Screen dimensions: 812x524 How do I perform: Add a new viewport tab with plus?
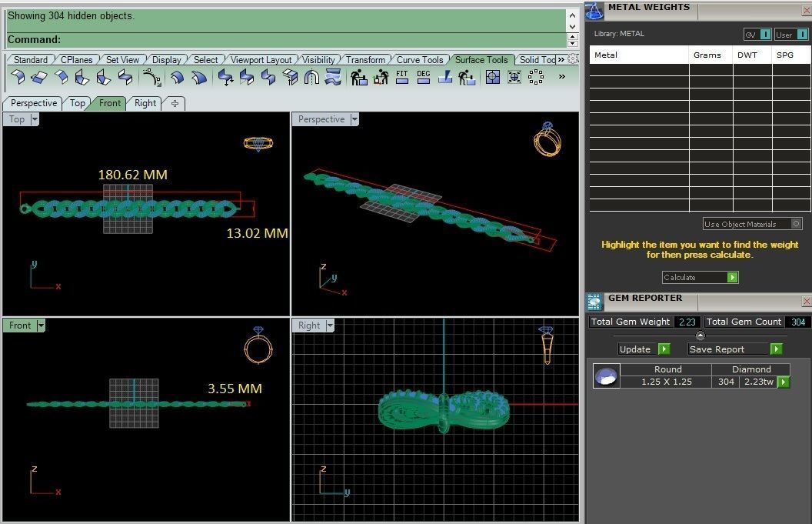[x=175, y=104]
